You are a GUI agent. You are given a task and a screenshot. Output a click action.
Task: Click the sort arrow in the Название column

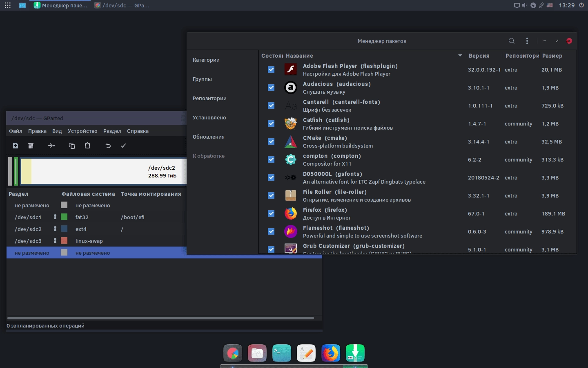460,56
